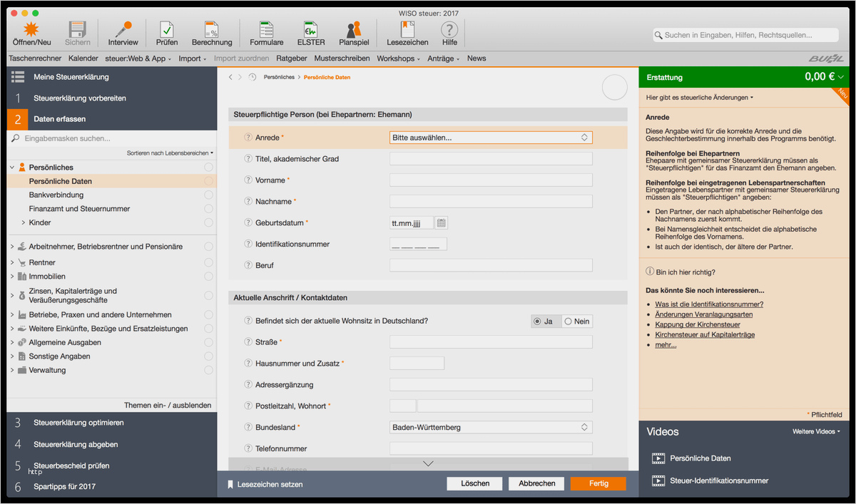Open the Ratgeber menu item
The height and width of the screenshot is (504, 856).
292,58
